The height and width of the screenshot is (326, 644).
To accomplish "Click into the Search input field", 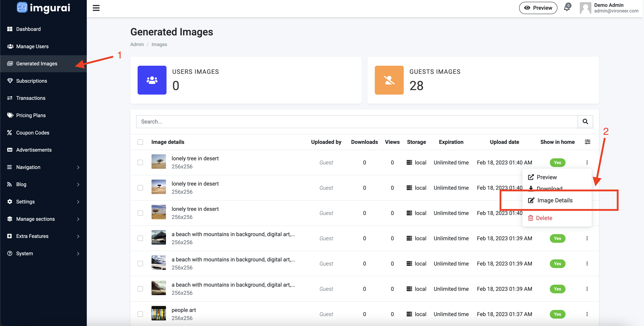I will tap(357, 121).
